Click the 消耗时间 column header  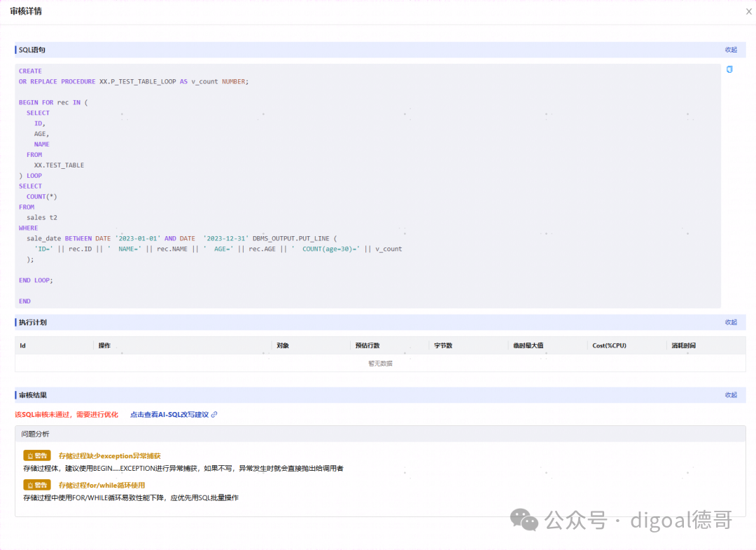pyautogui.click(x=684, y=345)
